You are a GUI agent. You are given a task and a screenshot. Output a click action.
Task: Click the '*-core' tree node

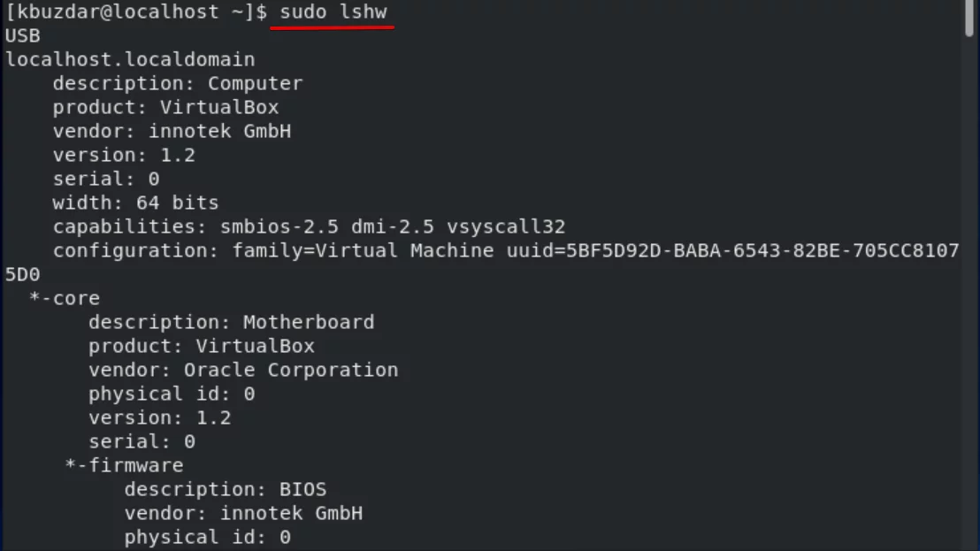(x=65, y=298)
